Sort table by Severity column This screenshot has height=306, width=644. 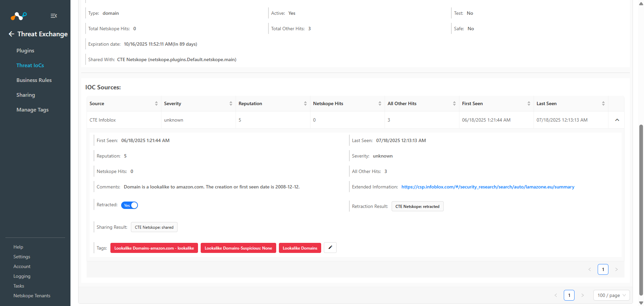231,103
